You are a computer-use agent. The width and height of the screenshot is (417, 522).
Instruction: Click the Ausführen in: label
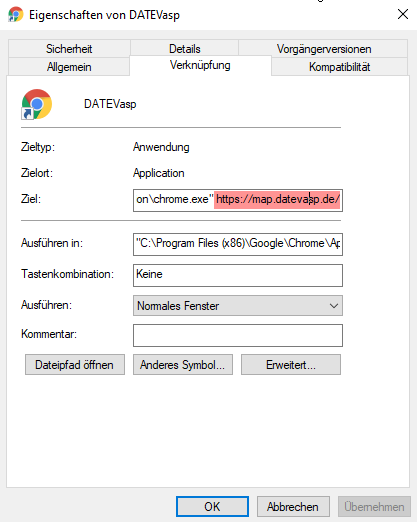(52, 243)
